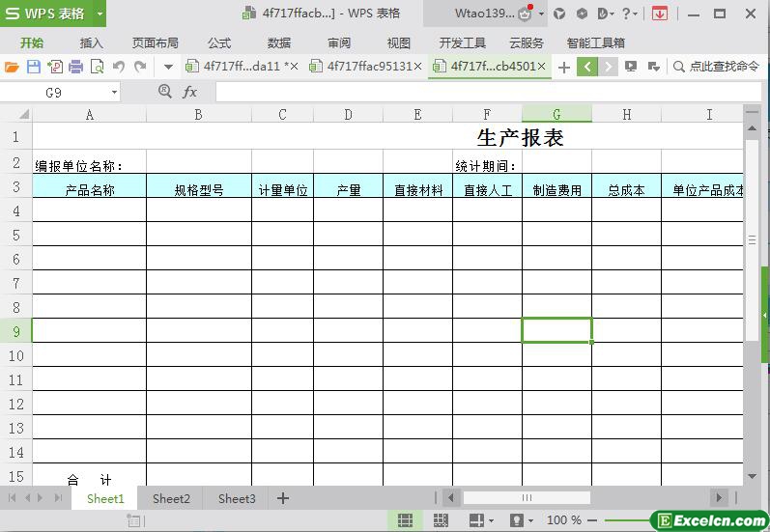Open the 审阅 ribbon tab

[x=339, y=43]
